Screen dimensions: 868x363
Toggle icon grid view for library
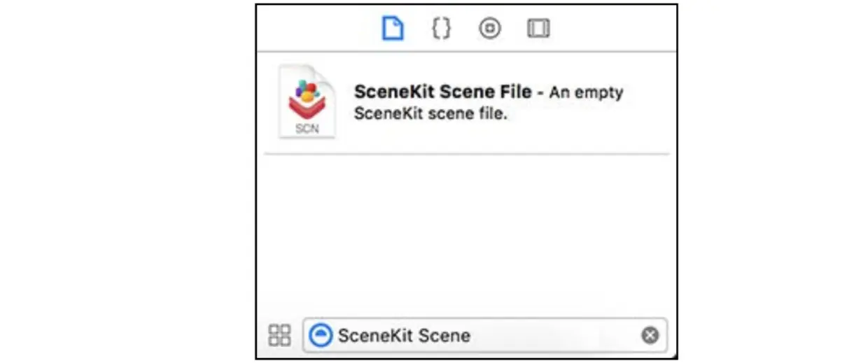[280, 335]
